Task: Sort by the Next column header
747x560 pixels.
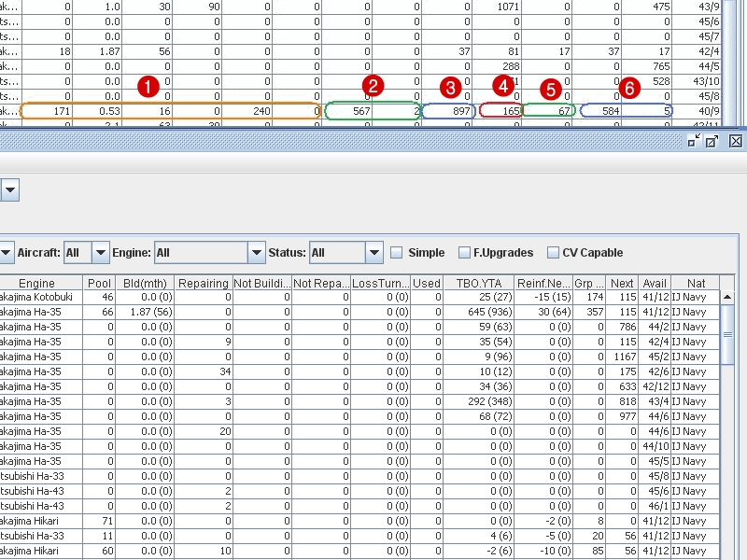Action: click(x=622, y=284)
